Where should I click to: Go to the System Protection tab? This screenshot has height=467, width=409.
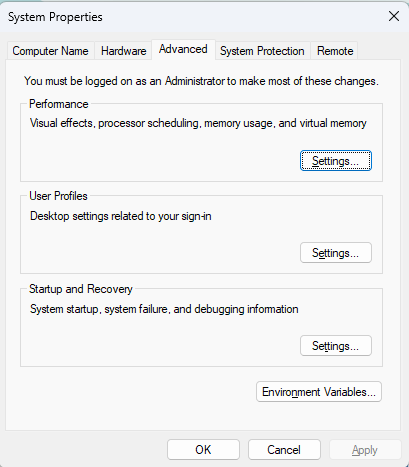coord(262,51)
